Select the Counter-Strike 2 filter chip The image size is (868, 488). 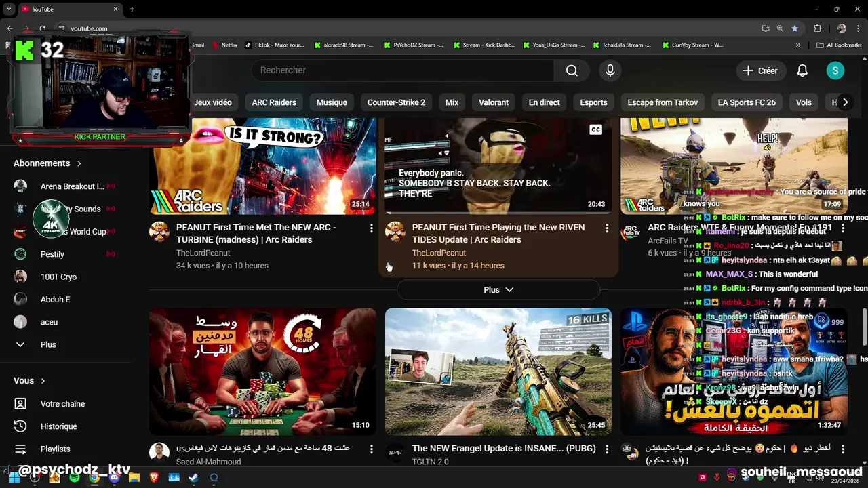coord(396,102)
